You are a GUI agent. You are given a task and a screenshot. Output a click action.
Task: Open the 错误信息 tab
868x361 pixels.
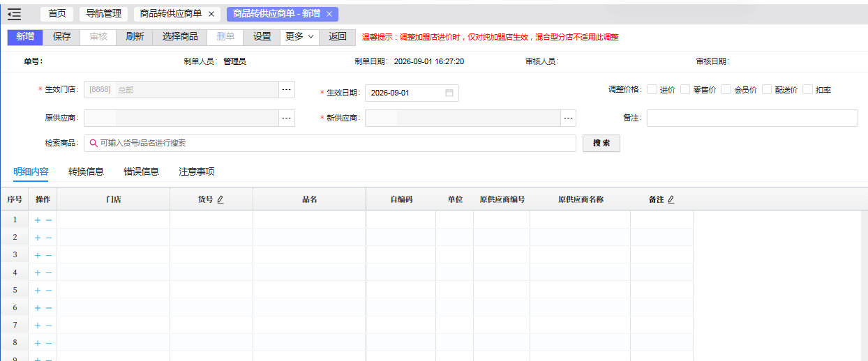point(141,171)
